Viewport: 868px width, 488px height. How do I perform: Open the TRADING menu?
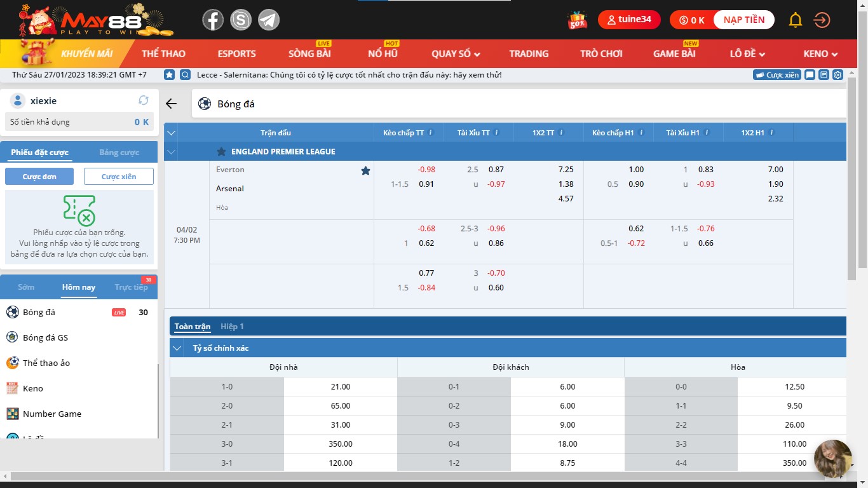(529, 54)
